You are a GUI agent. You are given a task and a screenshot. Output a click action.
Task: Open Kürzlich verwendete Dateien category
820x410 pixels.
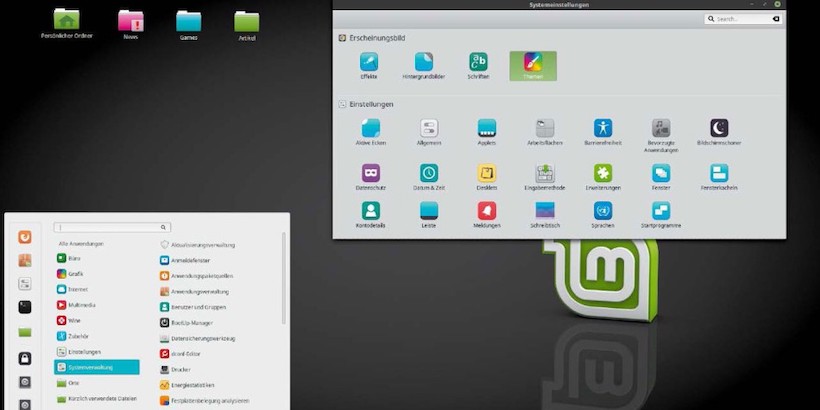pos(97,399)
